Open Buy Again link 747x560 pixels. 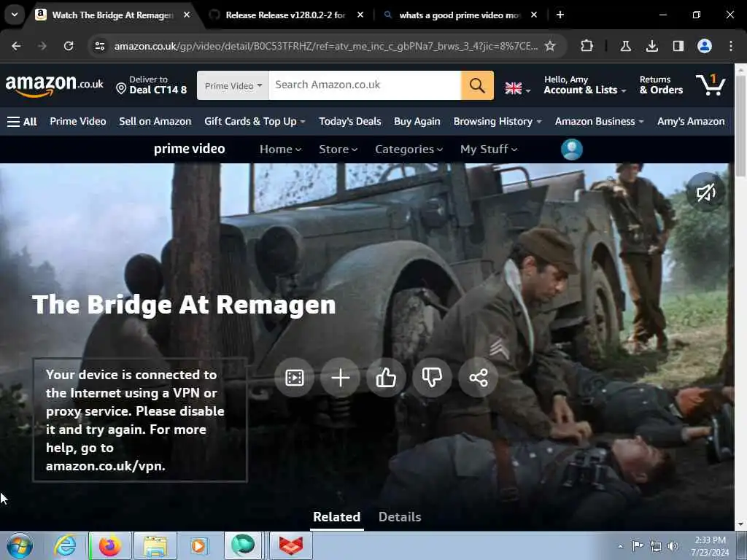(x=417, y=122)
